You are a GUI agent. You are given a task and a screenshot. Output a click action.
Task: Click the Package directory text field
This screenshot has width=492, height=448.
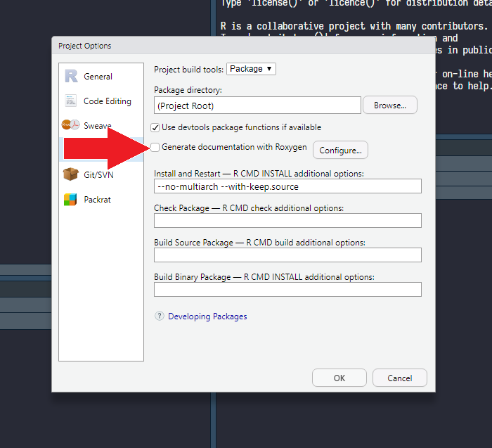point(257,105)
